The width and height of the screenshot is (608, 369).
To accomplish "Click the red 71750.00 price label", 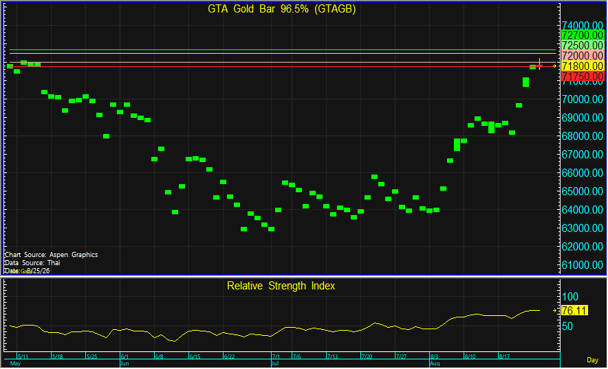I will click(582, 76).
